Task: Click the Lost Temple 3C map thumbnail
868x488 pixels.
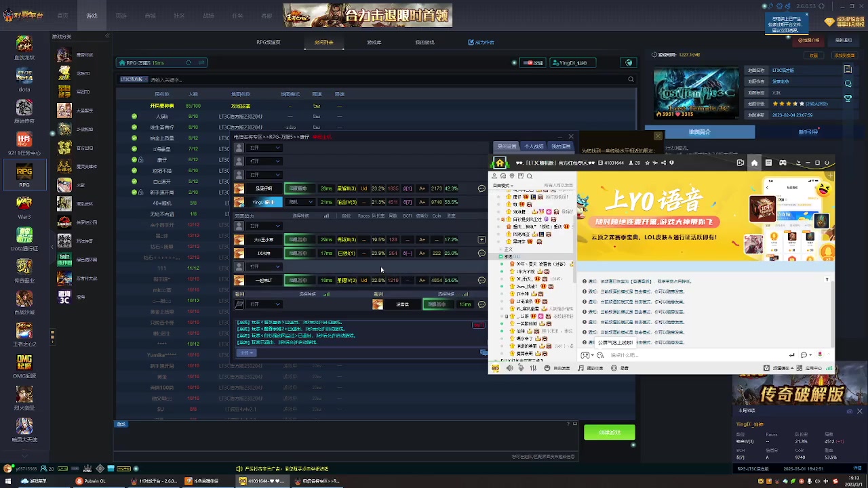Action: [x=696, y=93]
